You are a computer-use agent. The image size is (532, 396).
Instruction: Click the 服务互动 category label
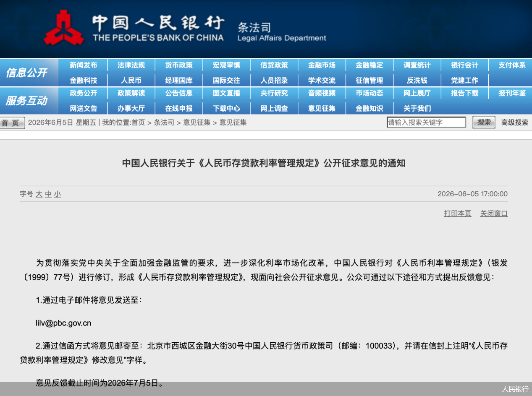click(x=26, y=101)
